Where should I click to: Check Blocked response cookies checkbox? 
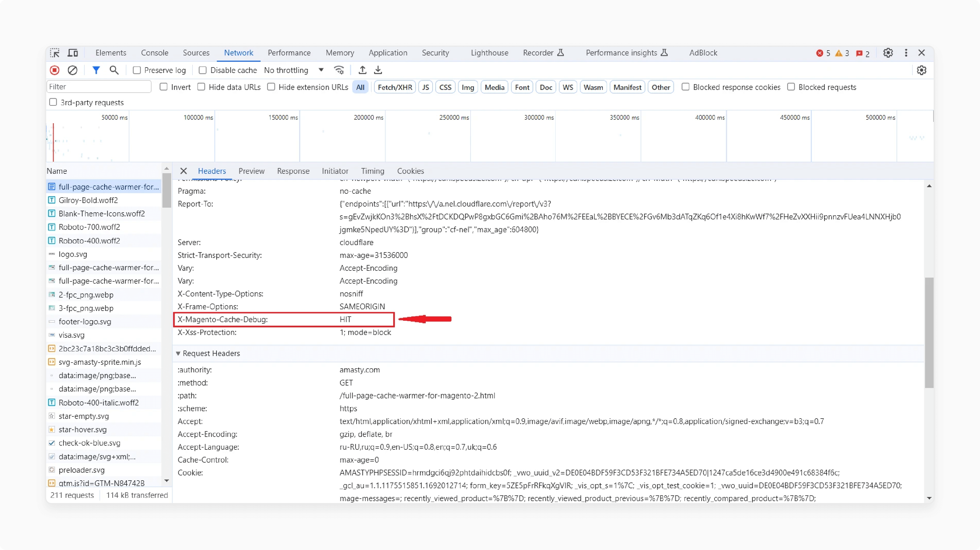click(686, 87)
